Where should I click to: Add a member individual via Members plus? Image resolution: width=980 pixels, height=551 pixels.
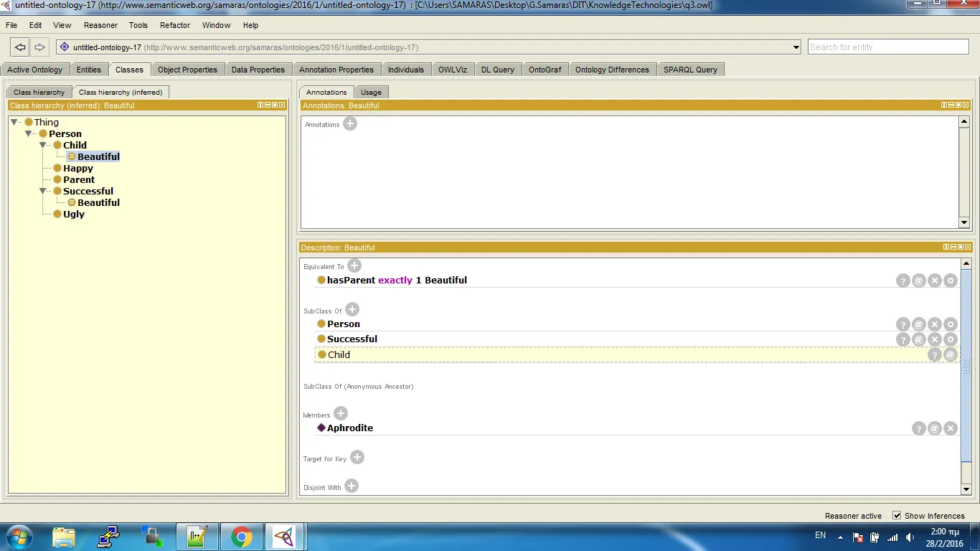pyautogui.click(x=341, y=413)
